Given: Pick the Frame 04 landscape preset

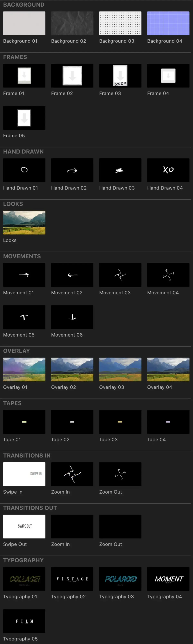Looking at the screenshot, I should point(168,75).
